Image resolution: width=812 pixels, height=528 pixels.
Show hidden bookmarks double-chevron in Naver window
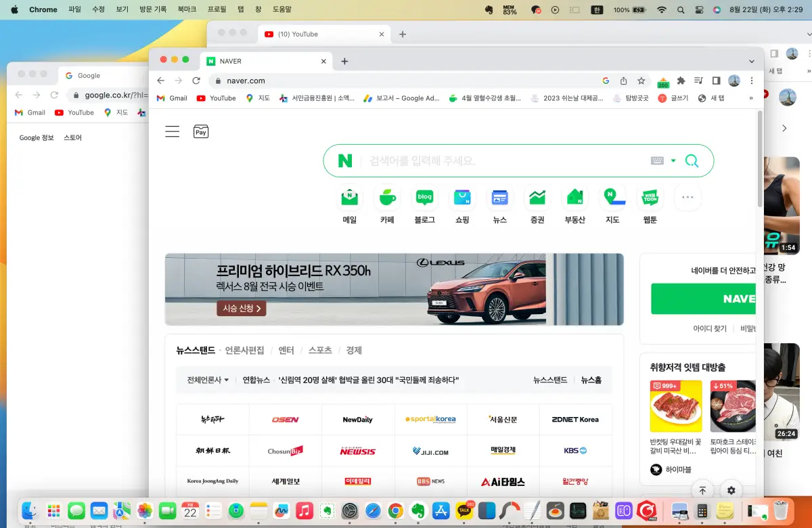[751, 98]
